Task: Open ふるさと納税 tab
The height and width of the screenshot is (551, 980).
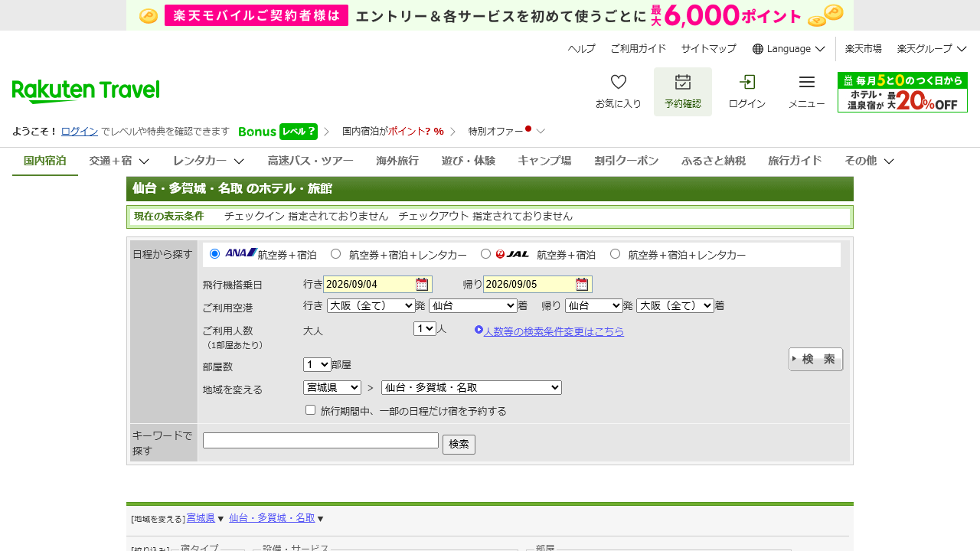Action: (714, 161)
